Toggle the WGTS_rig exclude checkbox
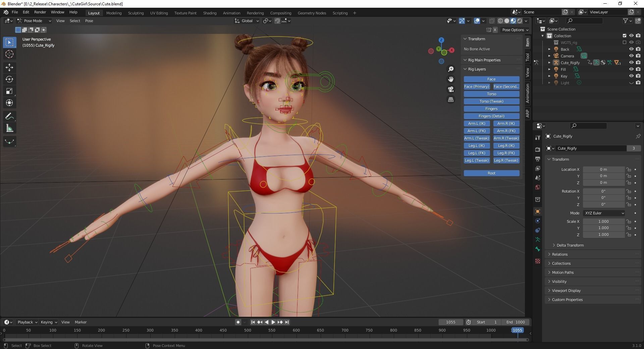 625,42
